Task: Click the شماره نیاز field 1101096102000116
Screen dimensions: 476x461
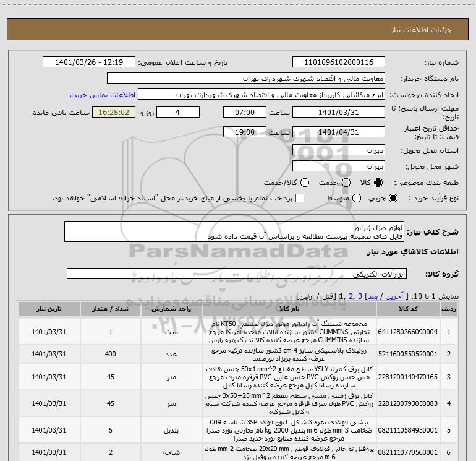Action: pyautogui.click(x=339, y=62)
